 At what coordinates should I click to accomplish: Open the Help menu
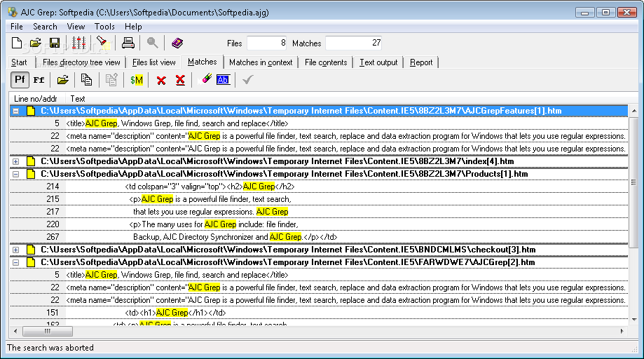point(133,27)
